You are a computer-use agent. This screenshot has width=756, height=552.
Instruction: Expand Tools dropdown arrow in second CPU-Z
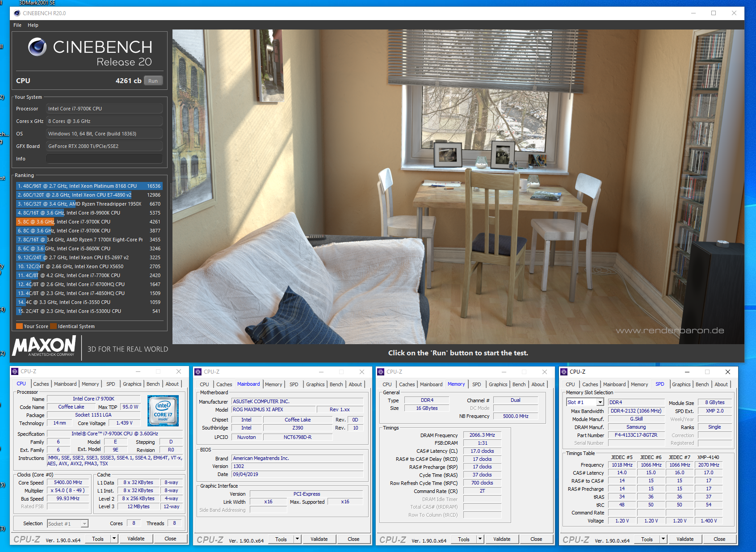click(x=298, y=539)
